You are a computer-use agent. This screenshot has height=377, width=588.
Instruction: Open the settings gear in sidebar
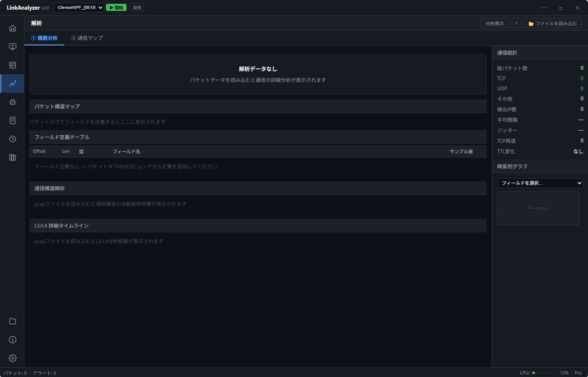[x=13, y=358]
